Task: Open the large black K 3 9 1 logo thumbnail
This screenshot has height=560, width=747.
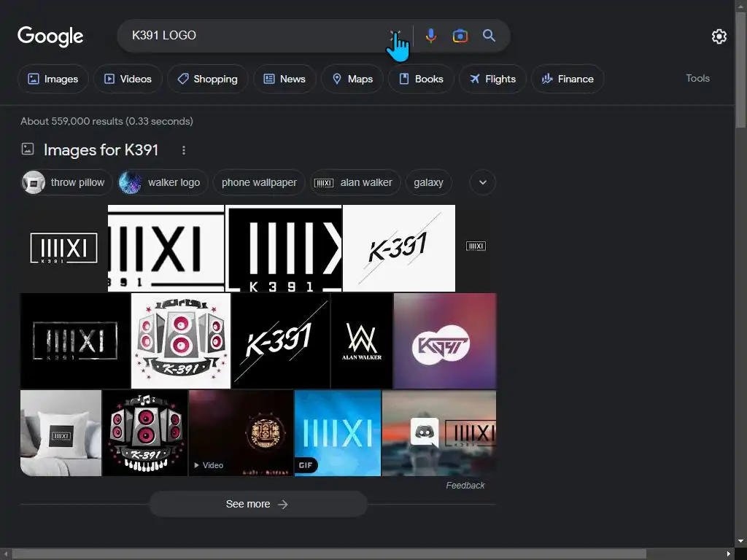Action: (284, 248)
